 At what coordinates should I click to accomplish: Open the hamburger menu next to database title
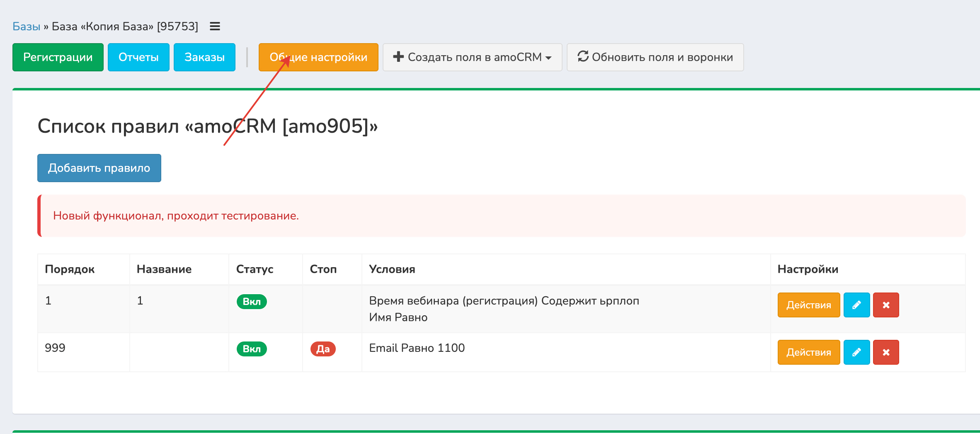[215, 27]
